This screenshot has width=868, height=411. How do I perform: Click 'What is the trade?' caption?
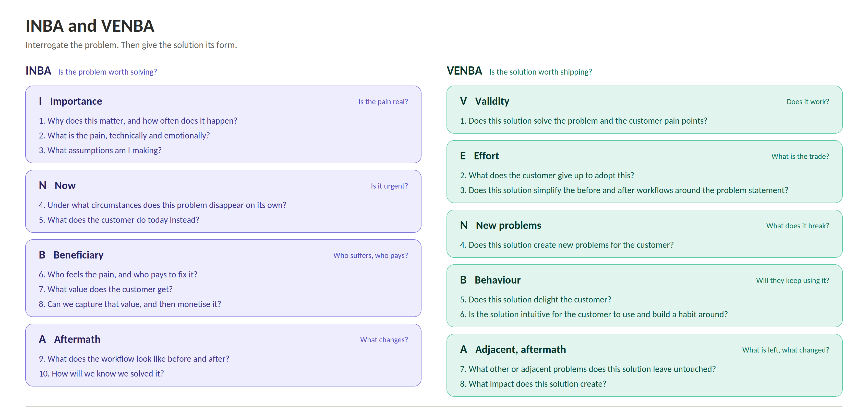800,156
